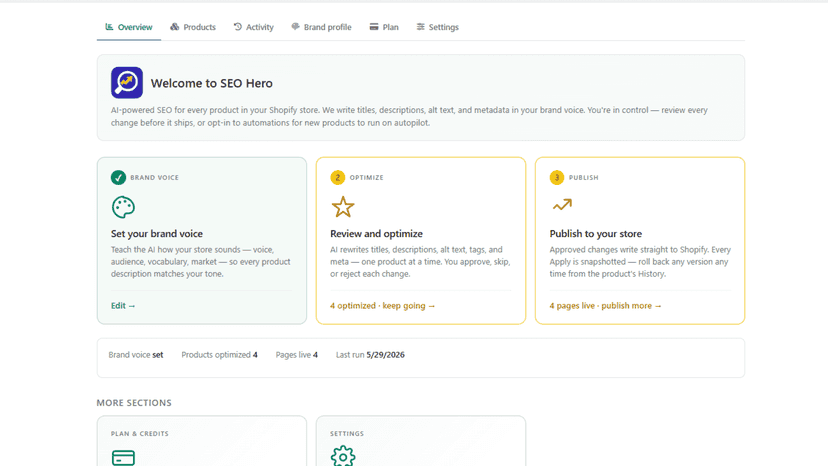Click the Activity history clock icon
The width and height of the screenshot is (828, 466).
tap(238, 26)
